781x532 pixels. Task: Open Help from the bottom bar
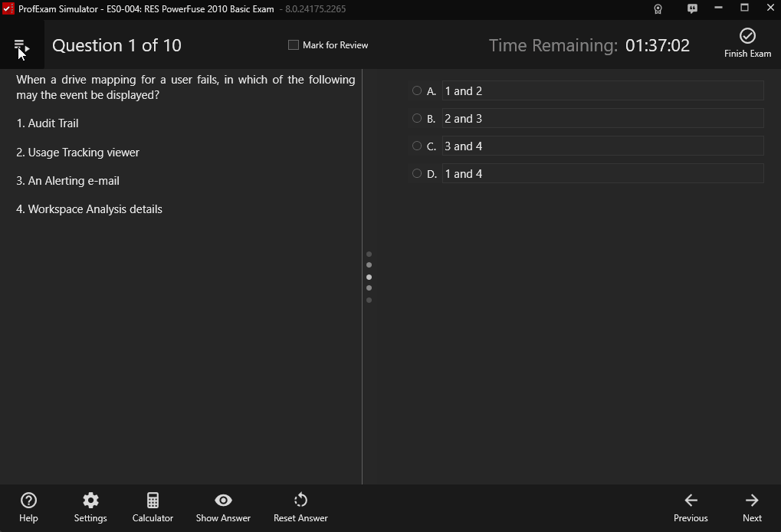[x=28, y=507]
